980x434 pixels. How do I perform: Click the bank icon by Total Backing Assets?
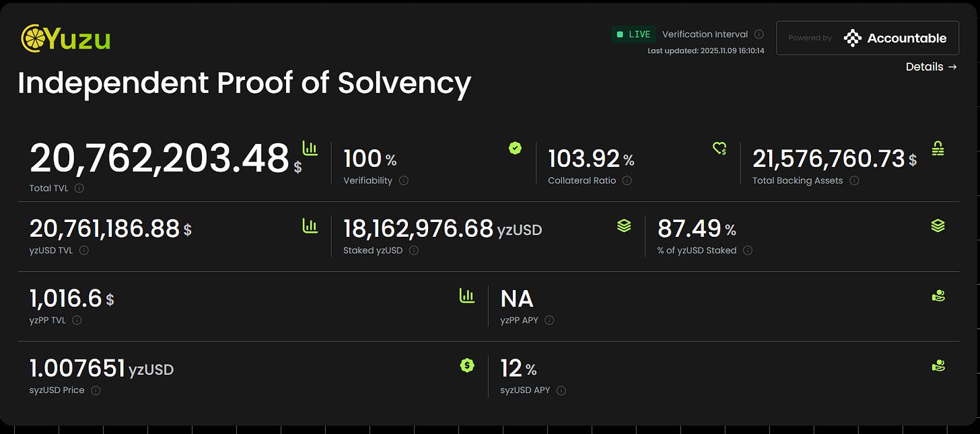click(x=938, y=148)
